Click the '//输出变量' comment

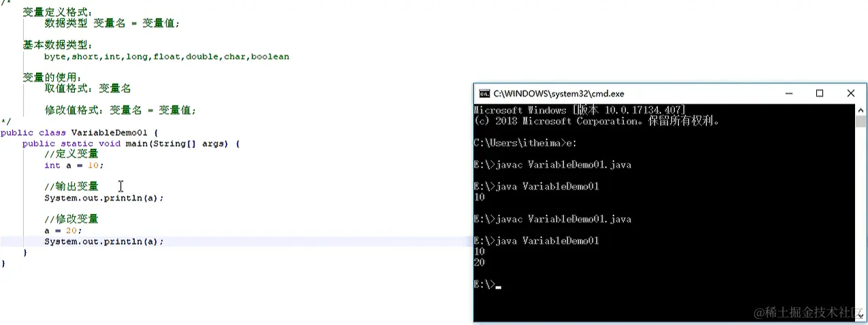[71, 186]
